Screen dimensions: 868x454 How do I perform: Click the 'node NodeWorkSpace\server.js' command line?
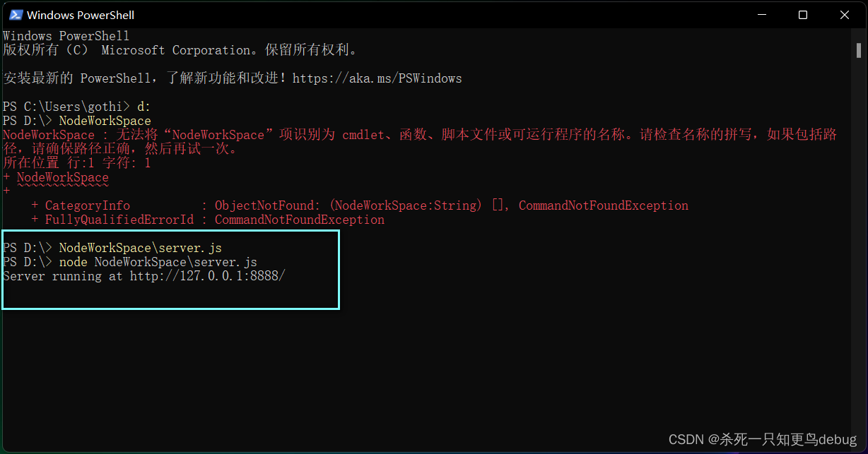click(x=130, y=262)
